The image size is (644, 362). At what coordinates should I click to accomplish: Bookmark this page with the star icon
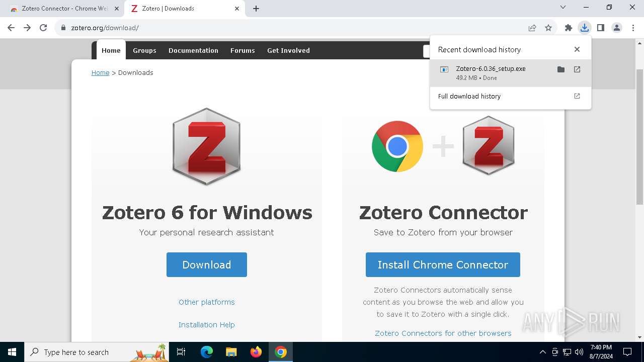tap(548, 28)
